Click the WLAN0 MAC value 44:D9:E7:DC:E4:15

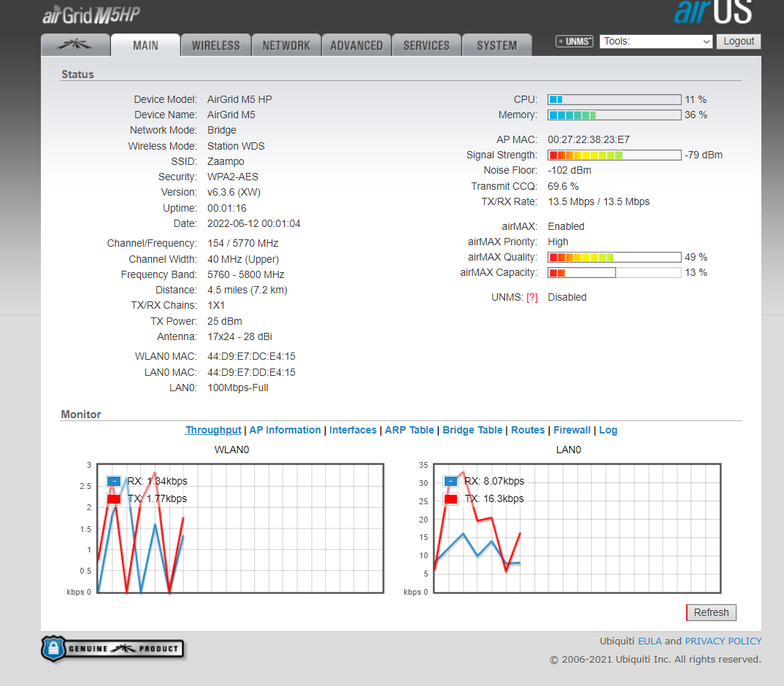point(252,356)
